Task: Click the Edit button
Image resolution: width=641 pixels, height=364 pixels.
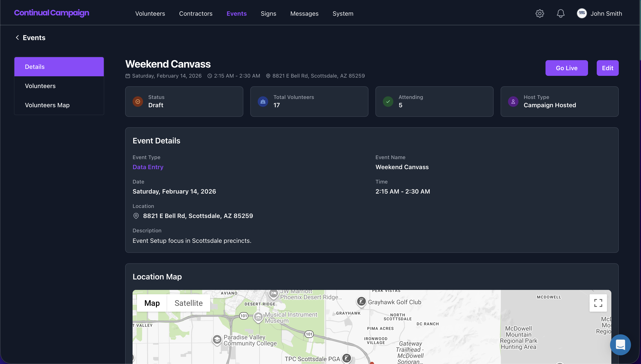Action: [607, 68]
